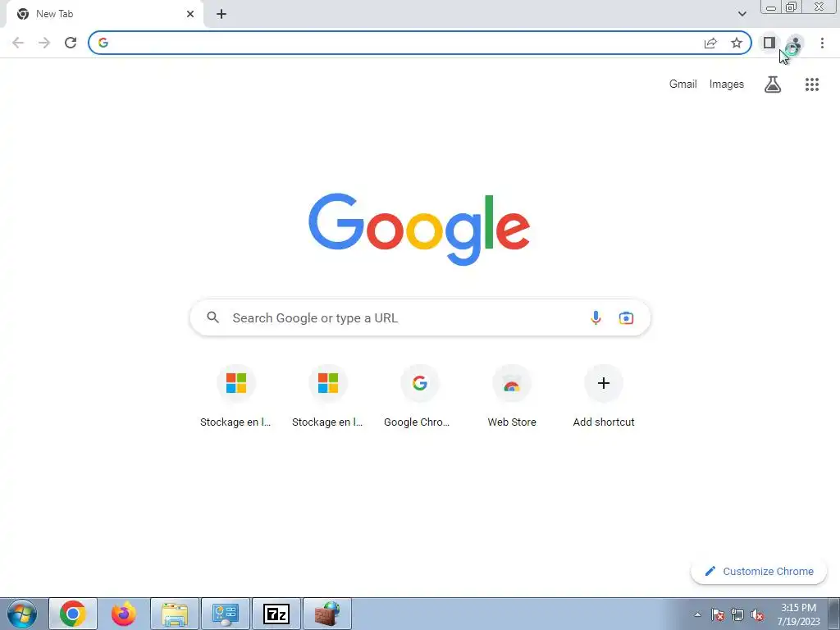The image size is (840, 630).
Task: Start voice search with the microphone
Action: pyautogui.click(x=596, y=317)
